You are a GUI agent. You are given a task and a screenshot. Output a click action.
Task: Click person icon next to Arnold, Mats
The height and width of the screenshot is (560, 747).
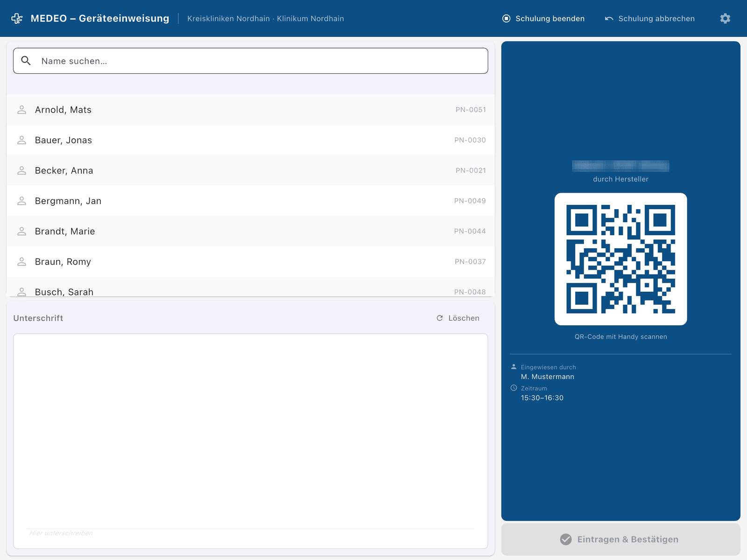click(x=21, y=110)
